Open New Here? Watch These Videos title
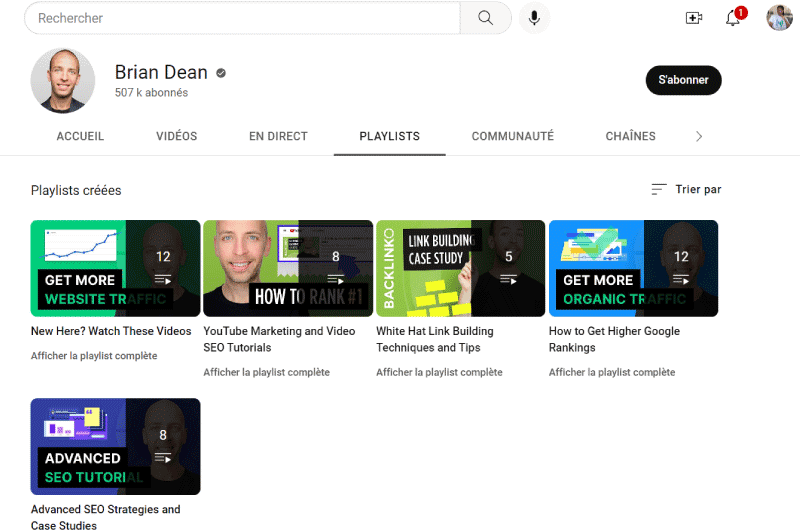 click(x=111, y=331)
